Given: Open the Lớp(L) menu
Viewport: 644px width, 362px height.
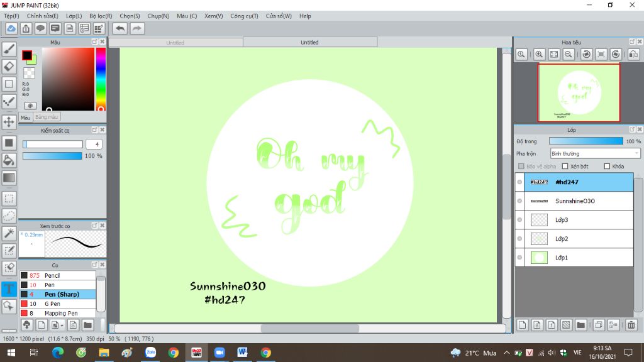Looking at the screenshot, I should 74,16.
